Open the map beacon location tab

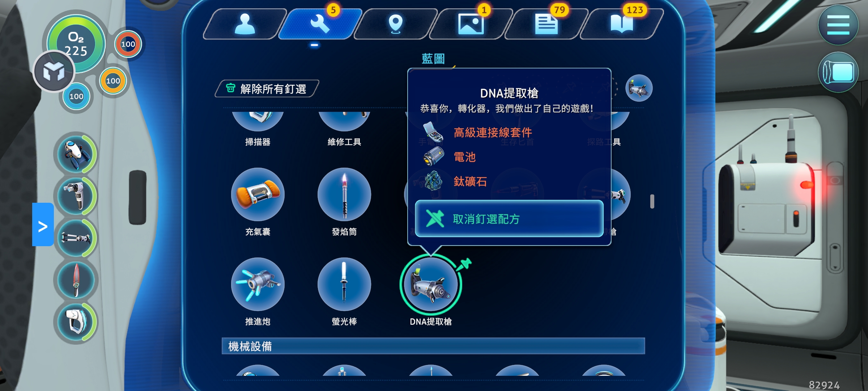tap(395, 24)
